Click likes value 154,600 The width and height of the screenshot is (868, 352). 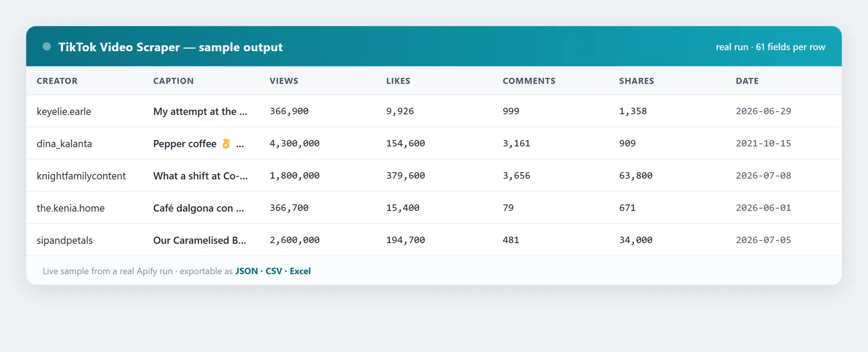pyautogui.click(x=406, y=143)
